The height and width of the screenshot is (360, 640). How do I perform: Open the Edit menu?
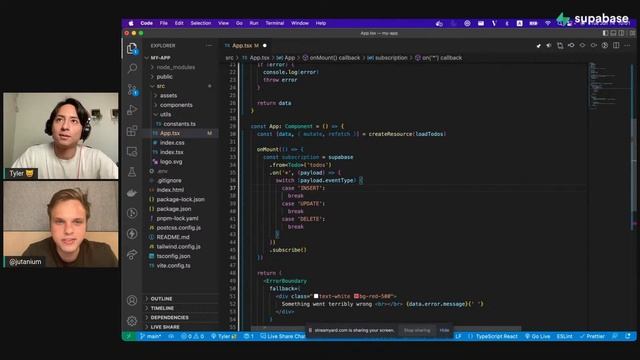[179, 23]
